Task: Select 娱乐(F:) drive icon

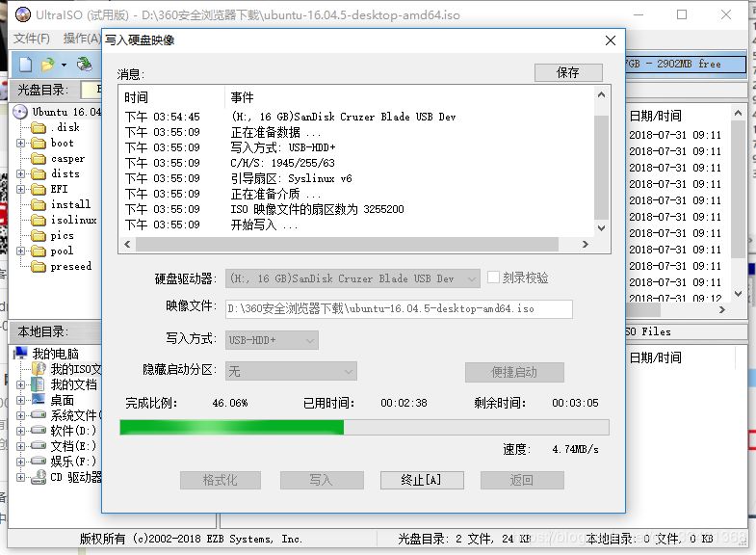Action: coord(39,461)
